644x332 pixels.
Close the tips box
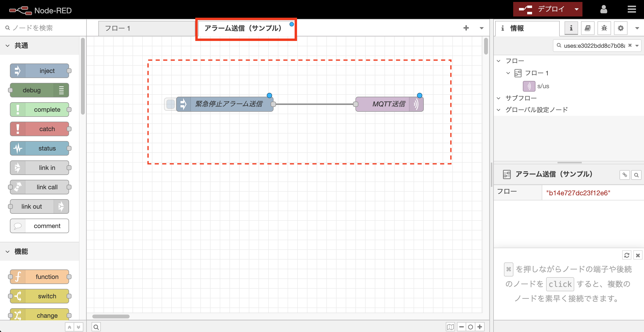tap(638, 255)
